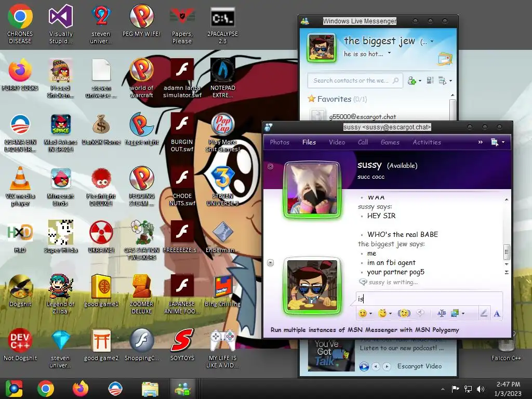The height and width of the screenshot is (399, 532).
Task: Switch to handwriting input mode
Action: click(x=484, y=313)
